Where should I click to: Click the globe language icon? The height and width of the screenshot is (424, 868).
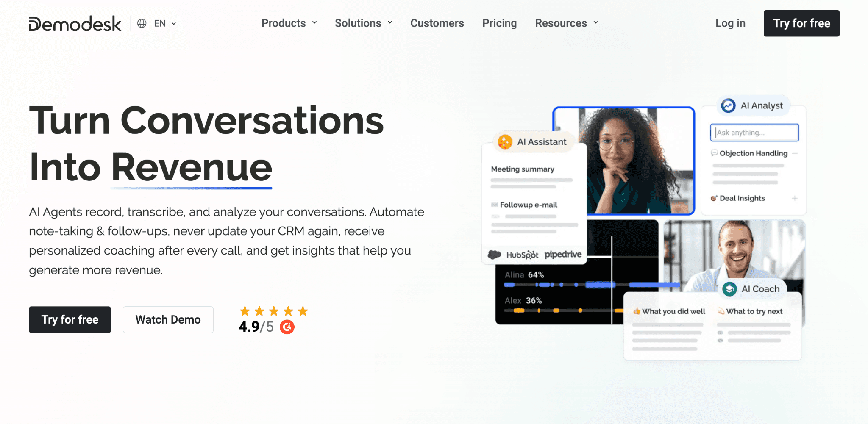pos(142,23)
